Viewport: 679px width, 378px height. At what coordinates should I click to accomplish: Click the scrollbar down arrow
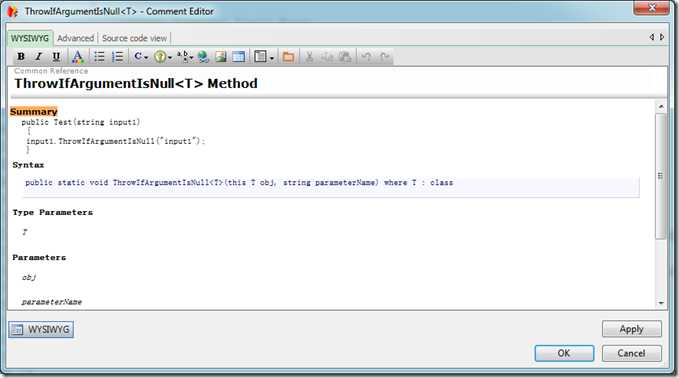(661, 303)
